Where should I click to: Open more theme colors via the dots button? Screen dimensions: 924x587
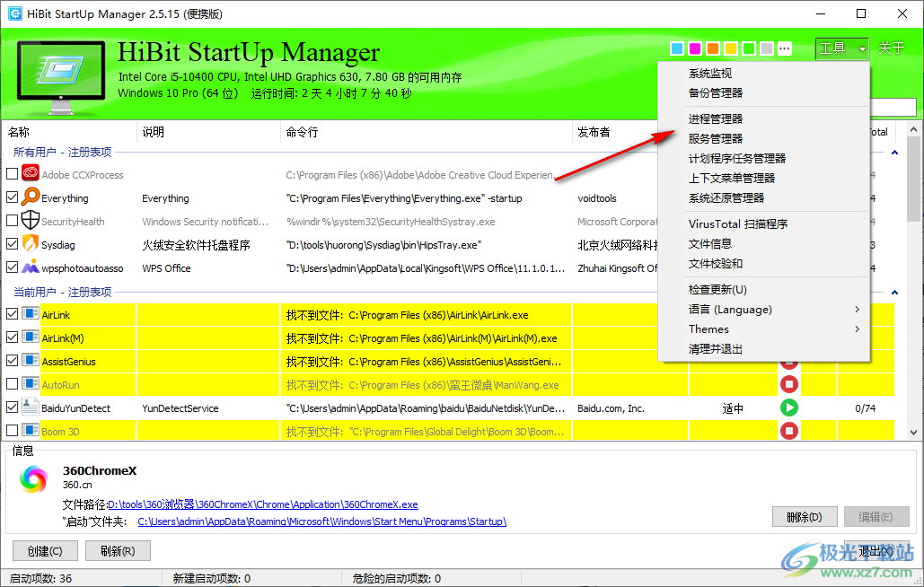coord(784,48)
